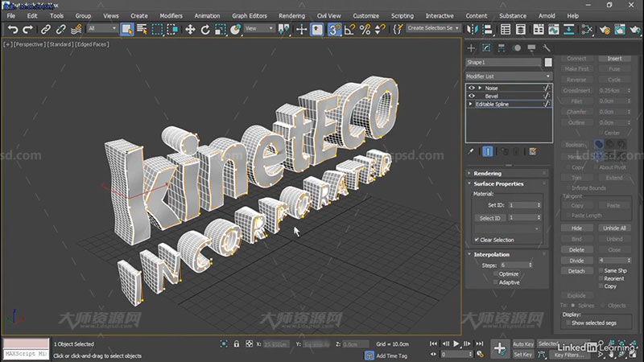644x362 pixels.
Task: Open the Layer Explorer icon
Action: pyautogui.click(x=520, y=29)
